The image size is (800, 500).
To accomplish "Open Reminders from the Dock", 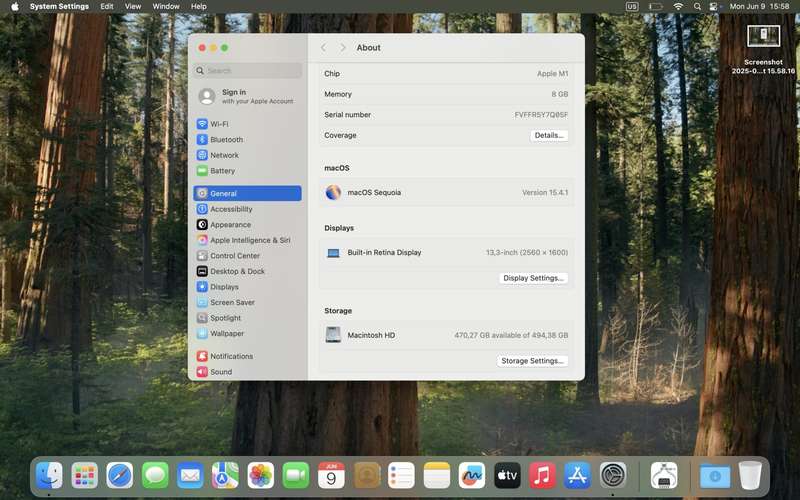I will click(402, 476).
